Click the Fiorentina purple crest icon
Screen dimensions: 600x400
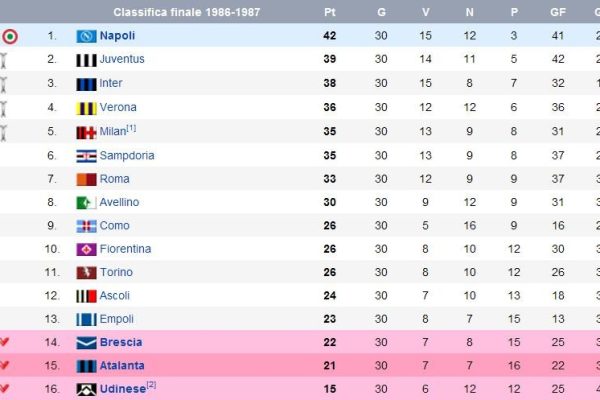coord(86,249)
